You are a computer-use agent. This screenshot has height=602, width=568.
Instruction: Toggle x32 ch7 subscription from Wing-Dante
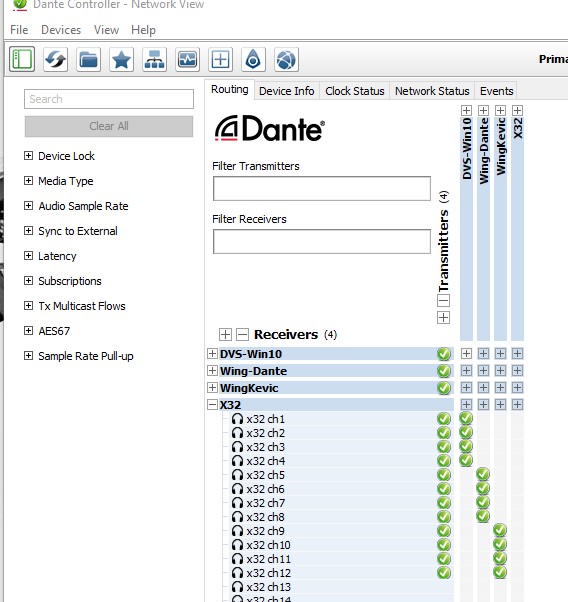(x=483, y=502)
